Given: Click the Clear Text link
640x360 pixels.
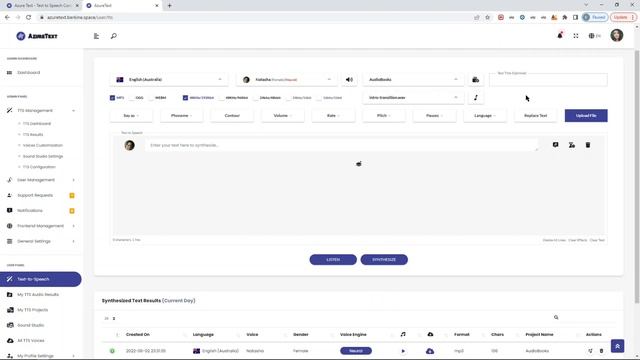Looking at the screenshot, I should (597, 240).
